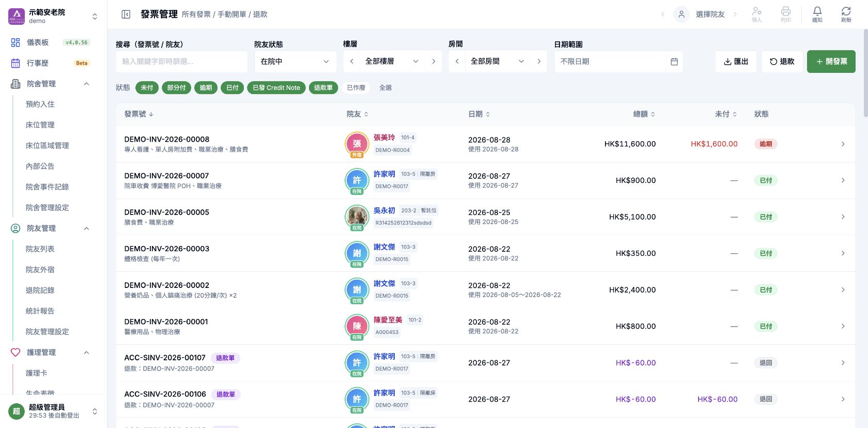This screenshot has height=428, width=868.
Task: Open calendar icon in date range field
Action: click(x=674, y=62)
